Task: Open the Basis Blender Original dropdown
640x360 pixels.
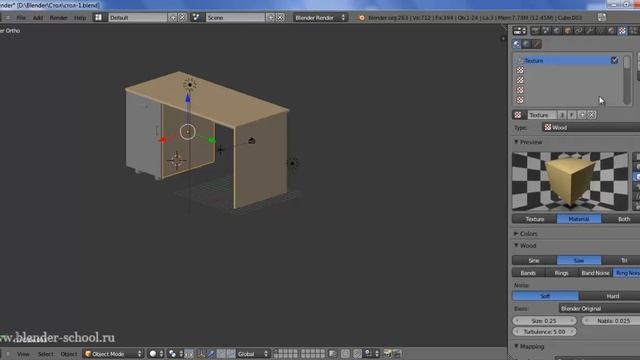Action: click(599, 309)
